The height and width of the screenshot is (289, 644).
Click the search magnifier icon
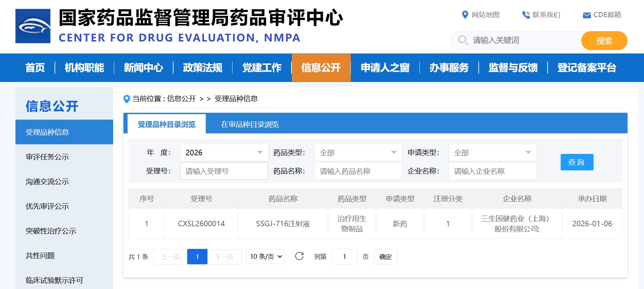click(x=463, y=40)
